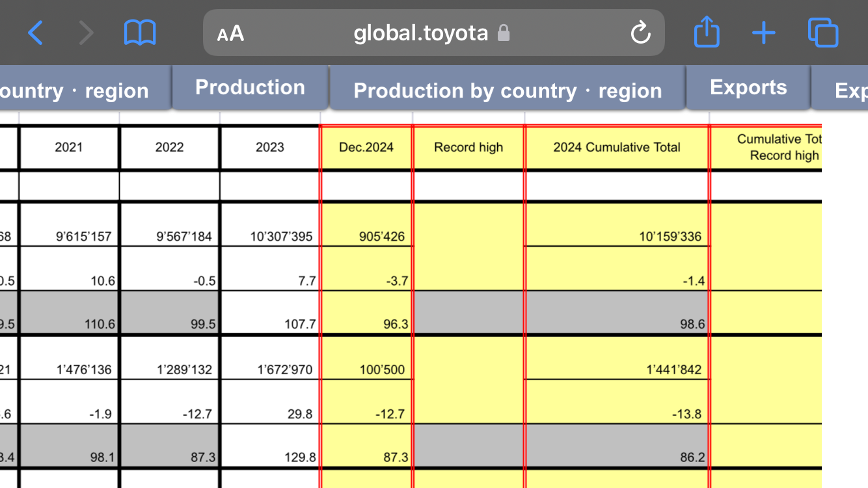868x488 pixels.
Task: Go back with the Safari back arrow
Action: [35, 33]
